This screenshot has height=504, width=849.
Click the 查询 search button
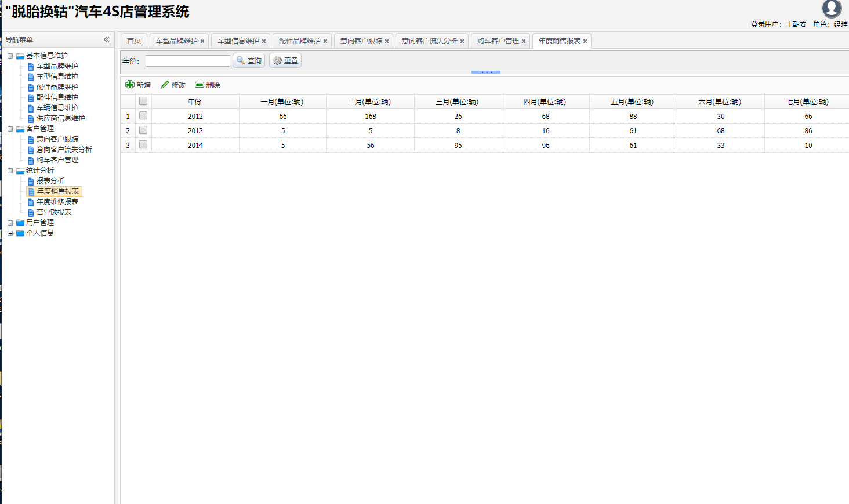[x=249, y=60]
